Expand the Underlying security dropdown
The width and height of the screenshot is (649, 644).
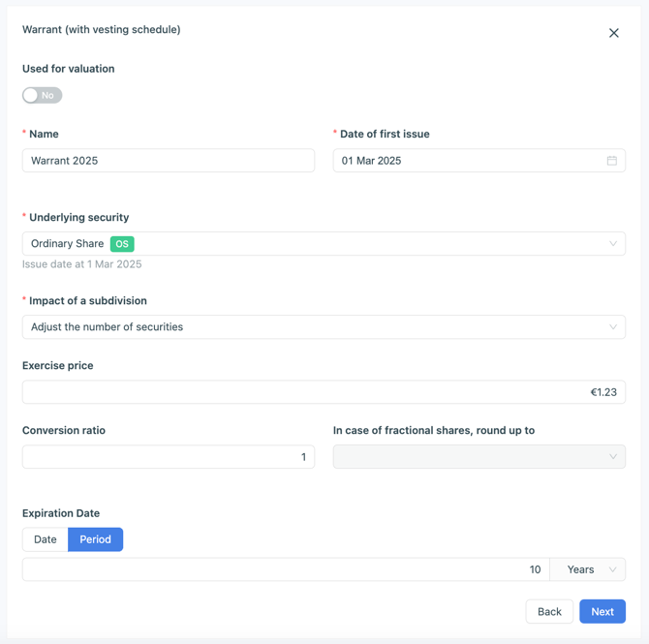[612, 244]
